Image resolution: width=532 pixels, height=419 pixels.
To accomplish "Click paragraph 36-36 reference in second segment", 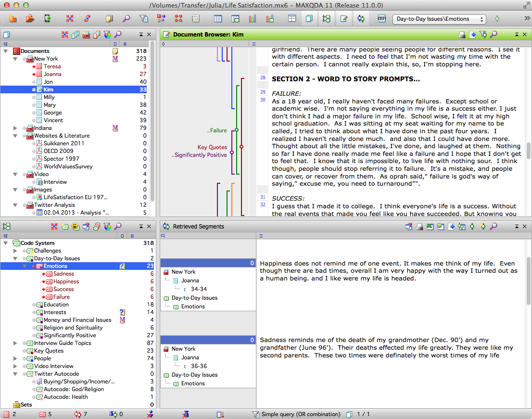I will click(x=199, y=366).
